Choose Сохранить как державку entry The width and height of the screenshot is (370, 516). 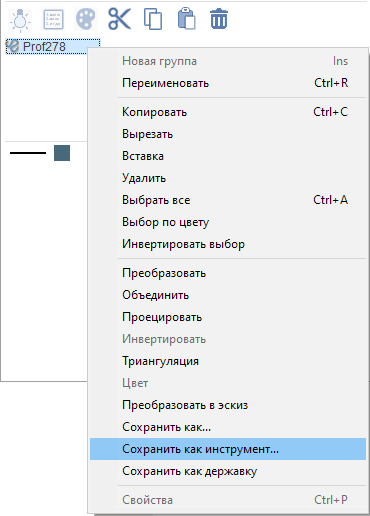point(228,471)
